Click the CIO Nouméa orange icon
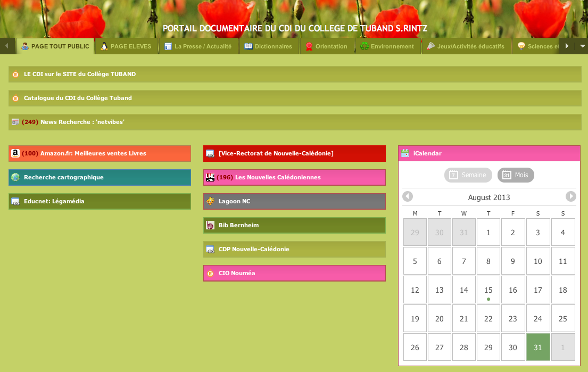The image size is (588, 372). [210, 273]
